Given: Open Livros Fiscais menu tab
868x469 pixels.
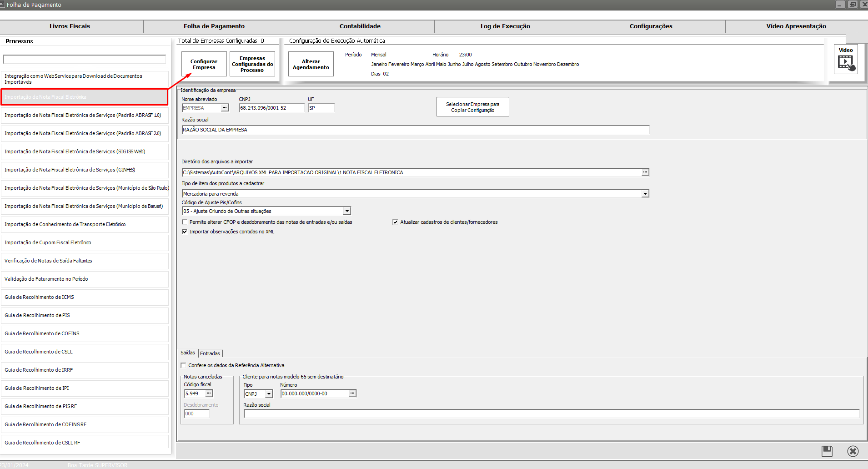Looking at the screenshot, I should click(70, 26).
